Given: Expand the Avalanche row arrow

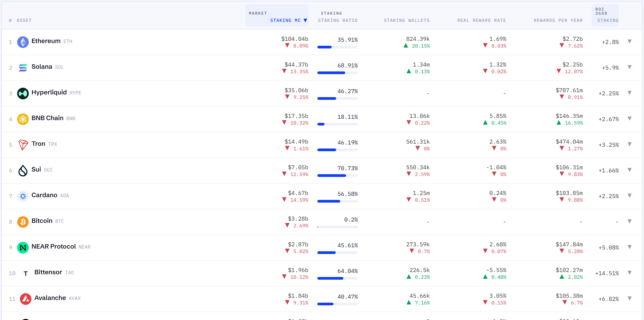Looking at the screenshot, I should 630,298.
